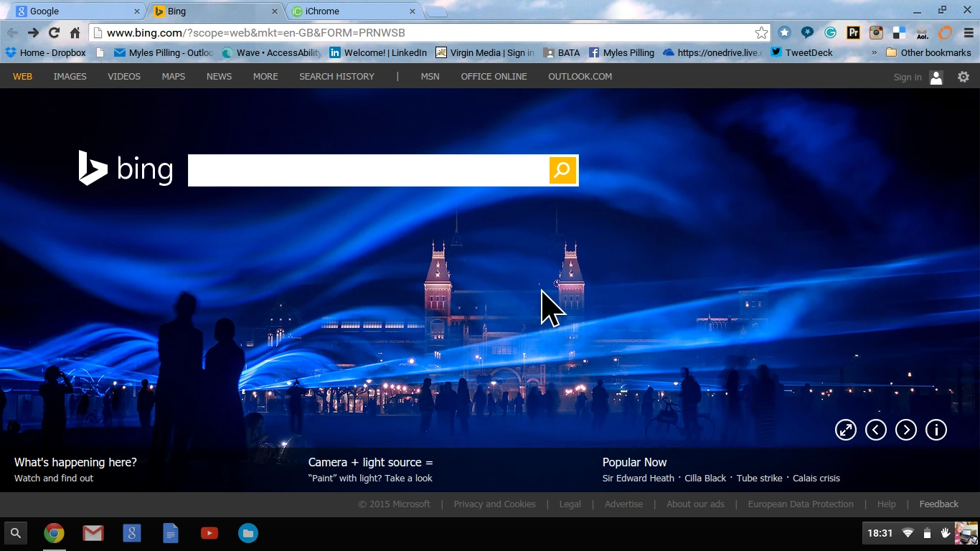
Task: Select IMAGES in Bing navigation bar
Action: pos(70,77)
